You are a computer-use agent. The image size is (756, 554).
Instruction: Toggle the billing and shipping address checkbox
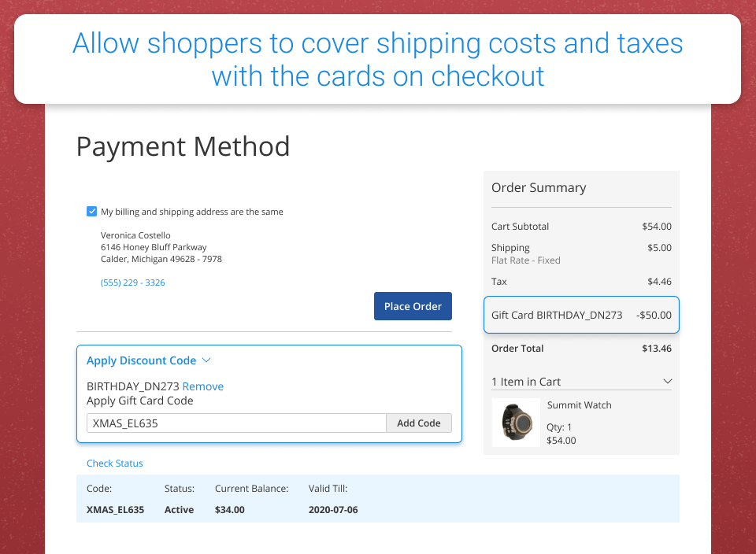92,212
